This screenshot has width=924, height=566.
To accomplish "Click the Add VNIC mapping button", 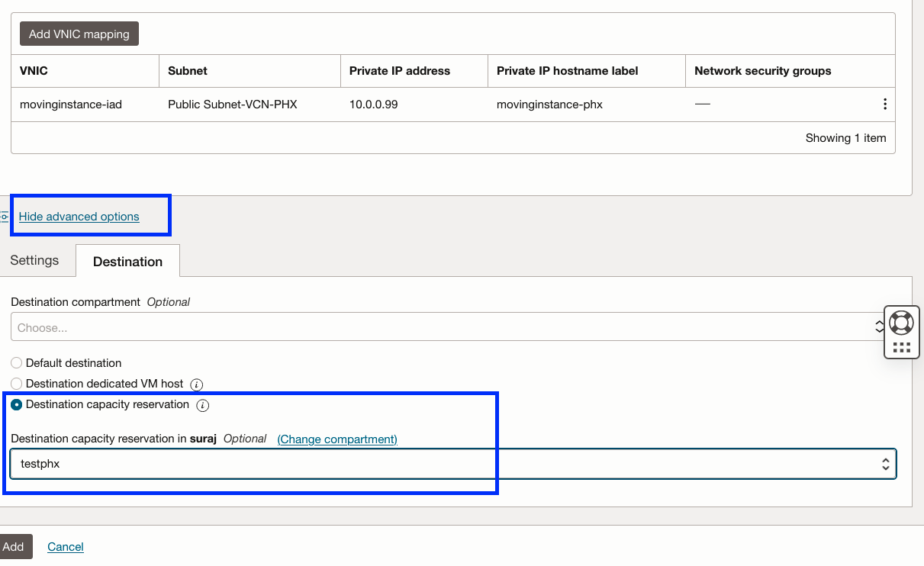I will [x=79, y=34].
